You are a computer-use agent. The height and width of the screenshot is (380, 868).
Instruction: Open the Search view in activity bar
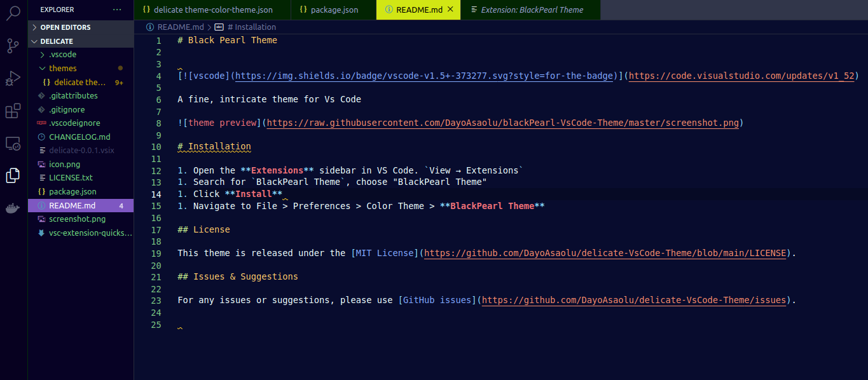(x=13, y=13)
